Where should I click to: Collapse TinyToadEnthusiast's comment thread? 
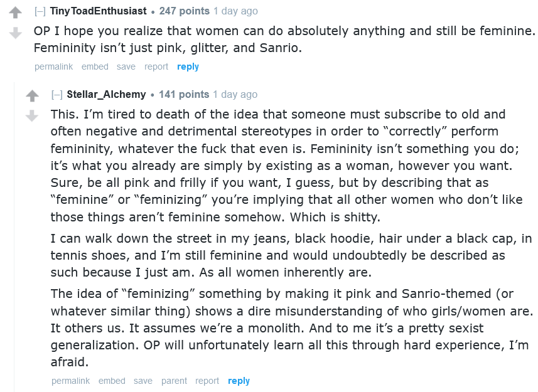40,11
